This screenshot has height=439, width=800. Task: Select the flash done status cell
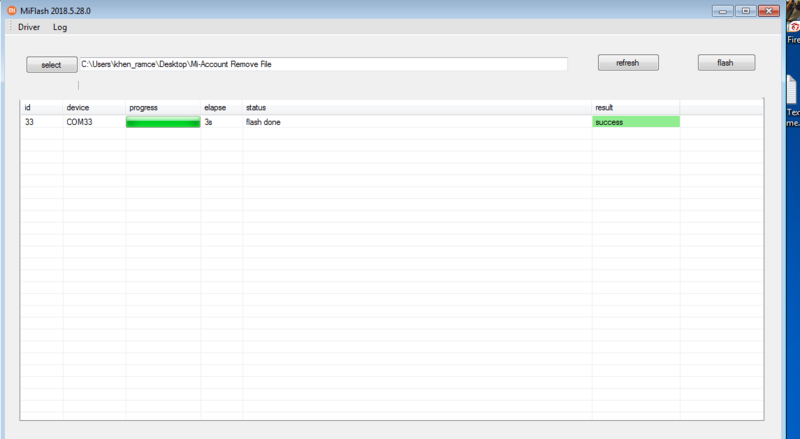tap(417, 122)
